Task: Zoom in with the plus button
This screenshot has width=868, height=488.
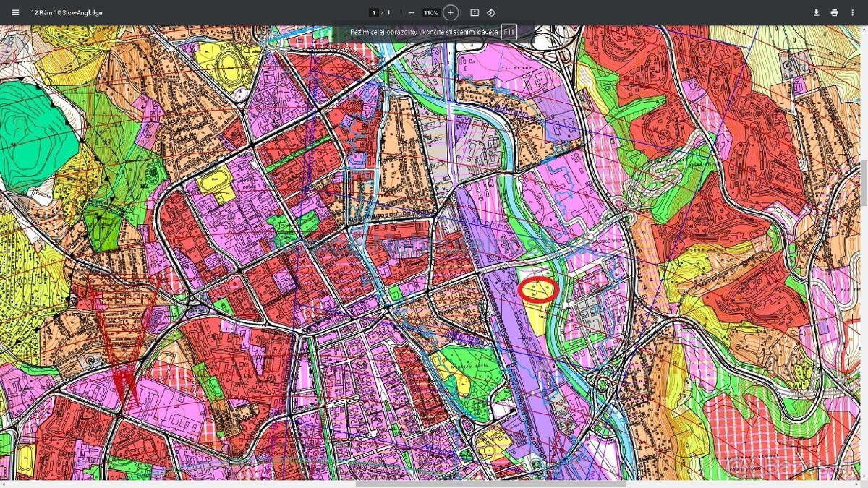Action: coord(451,12)
